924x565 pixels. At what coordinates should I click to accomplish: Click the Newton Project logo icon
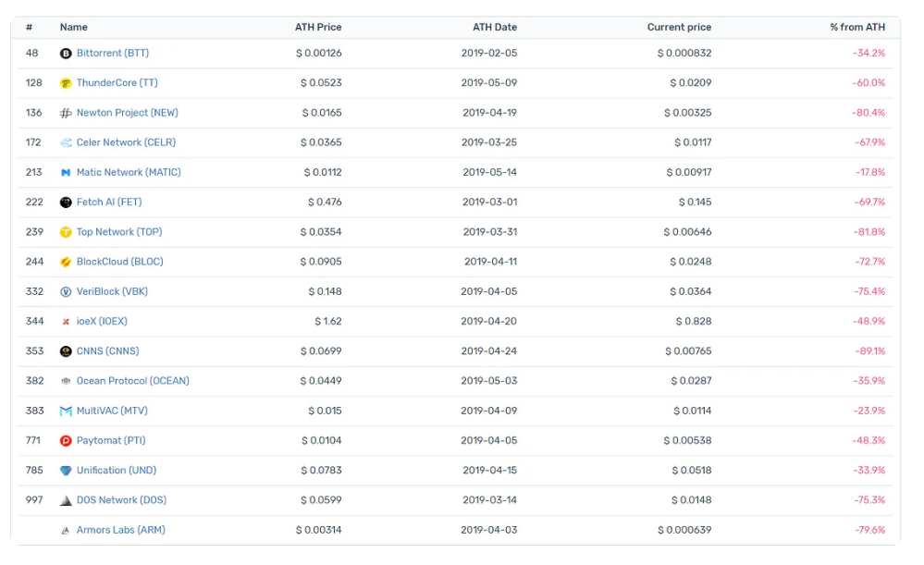[66, 113]
